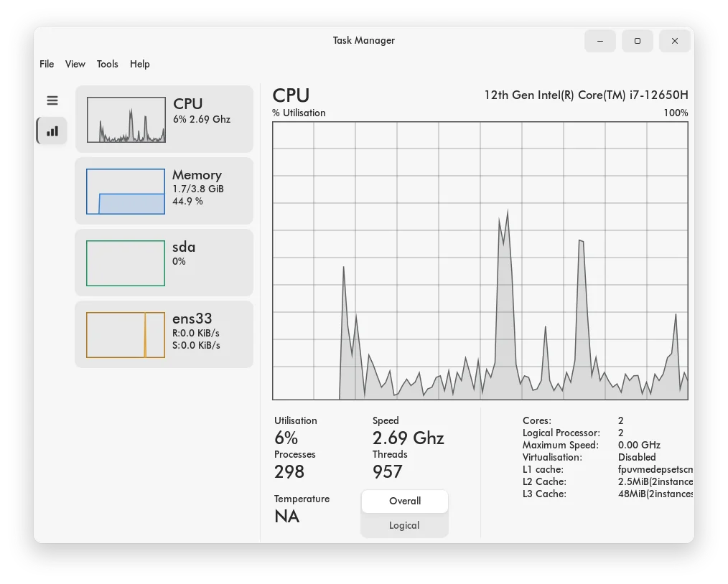The image size is (728, 584).
Task: Select the ens33 network card
Action: coord(164,334)
